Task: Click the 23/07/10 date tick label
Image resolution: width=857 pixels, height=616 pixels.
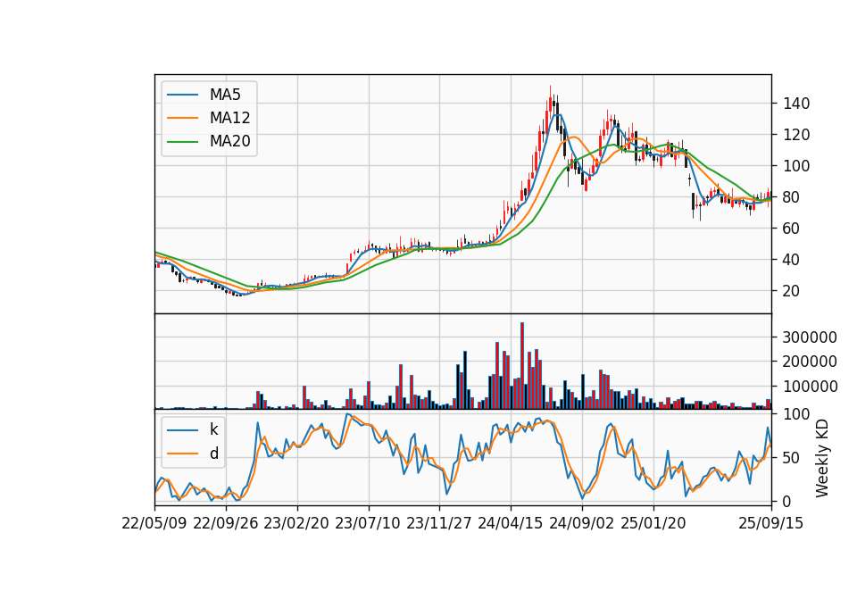Action: click(368, 523)
